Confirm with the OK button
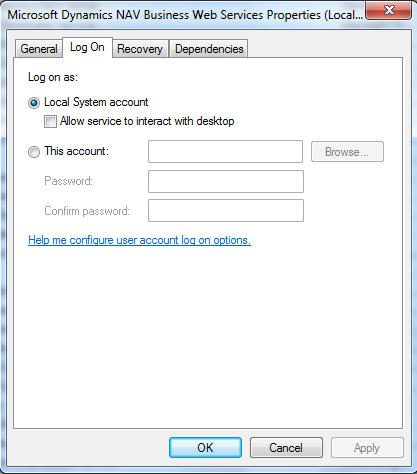 [205, 448]
